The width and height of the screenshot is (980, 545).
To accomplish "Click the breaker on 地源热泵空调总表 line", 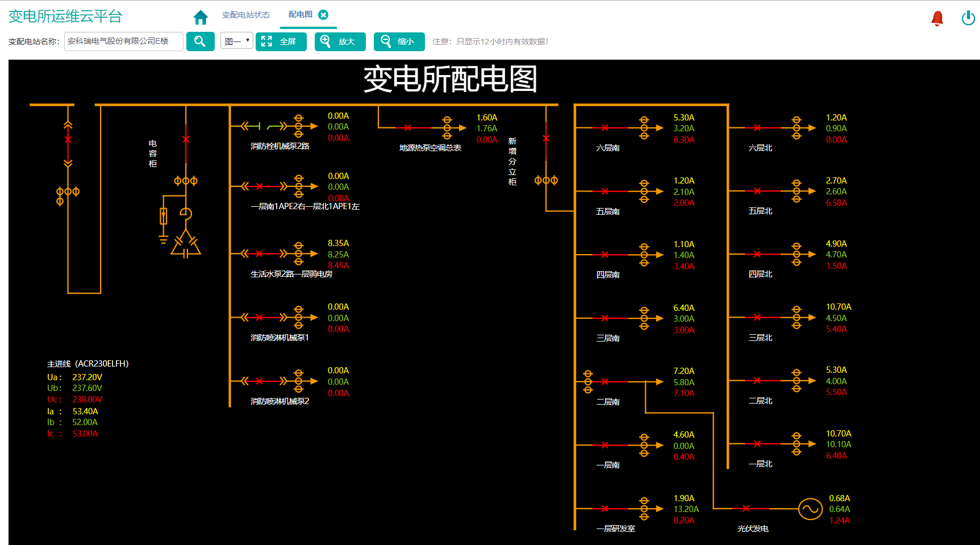I will (x=407, y=127).
